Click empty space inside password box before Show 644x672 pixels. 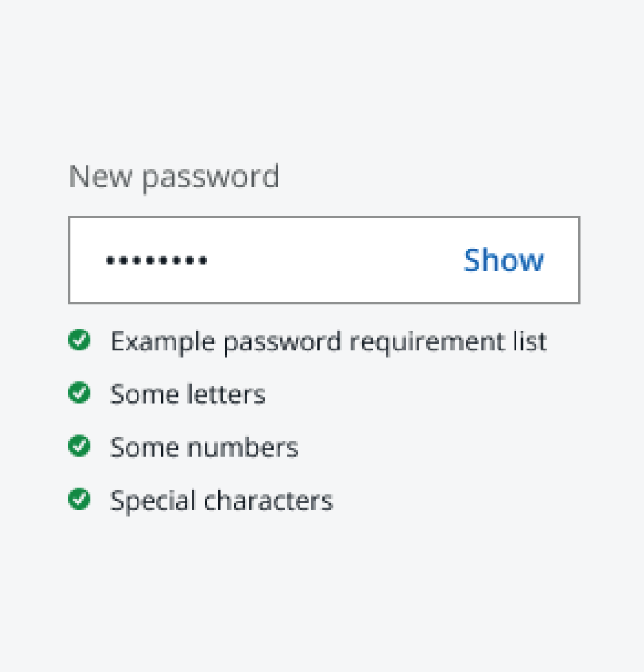coord(334,260)
